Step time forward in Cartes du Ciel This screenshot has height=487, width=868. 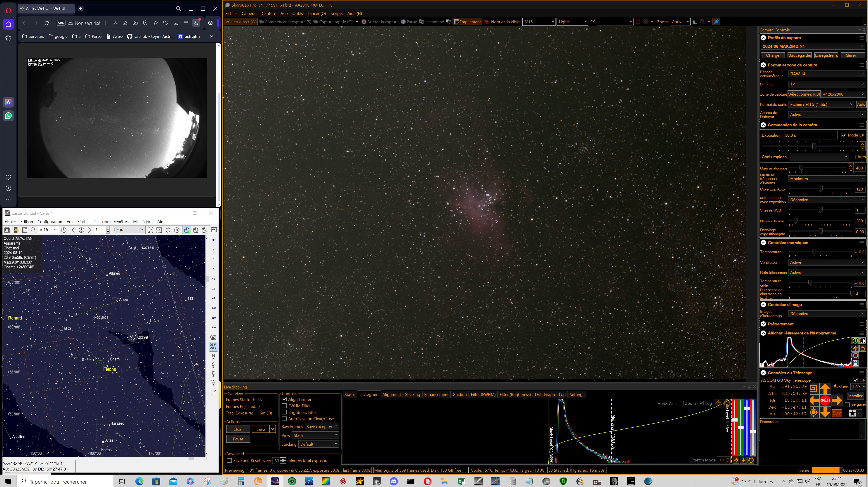[90, 230]
